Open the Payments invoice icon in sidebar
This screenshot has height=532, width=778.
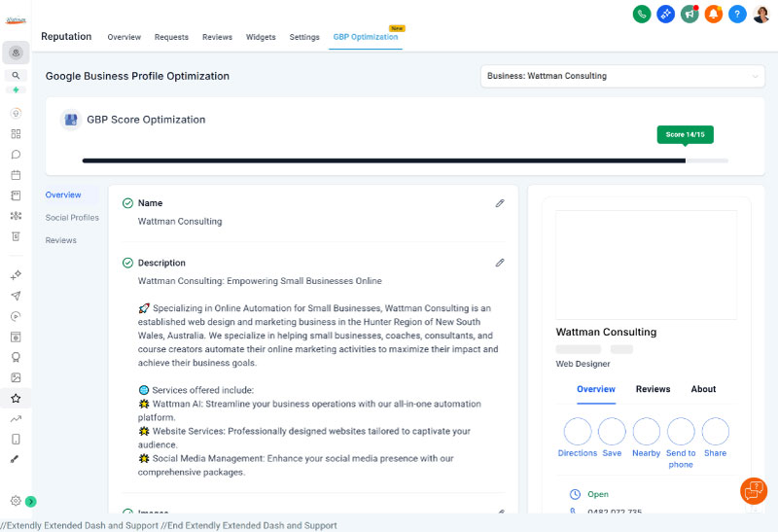pyautogui.click(x=16, y=236)
